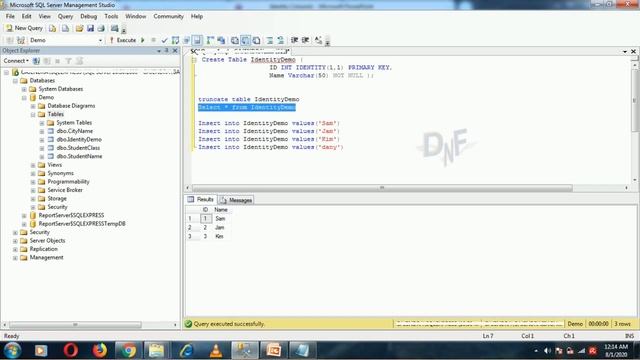Image resolution: width=640 pixels, height=360 pixels.
Task: Click the funnel Filter icon in Object Explorer
Action: point(68,61)
